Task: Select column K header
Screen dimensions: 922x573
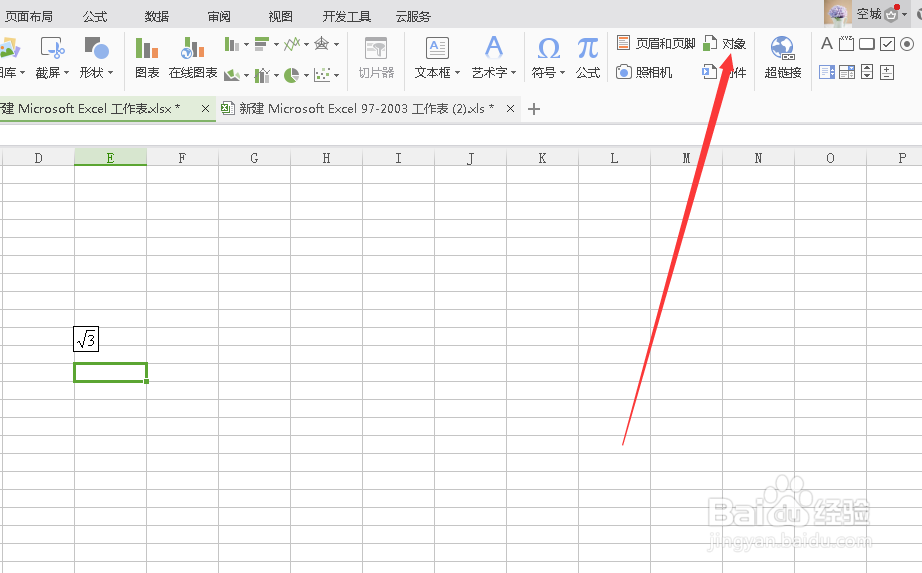Action: 542,158
